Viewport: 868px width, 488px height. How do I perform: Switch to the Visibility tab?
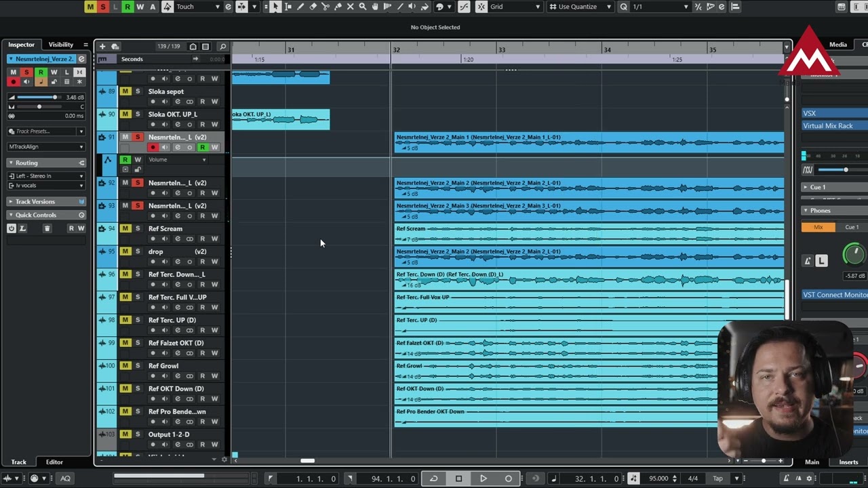60,45
